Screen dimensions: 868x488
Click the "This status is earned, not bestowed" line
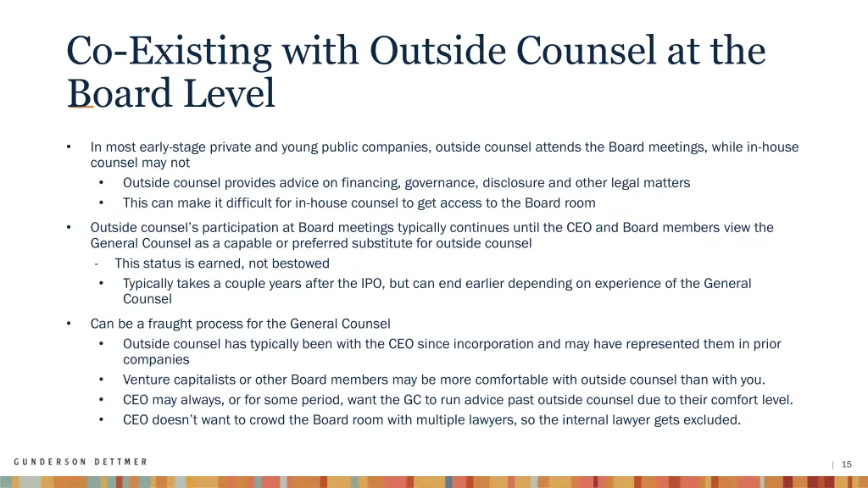pos(222,263)
